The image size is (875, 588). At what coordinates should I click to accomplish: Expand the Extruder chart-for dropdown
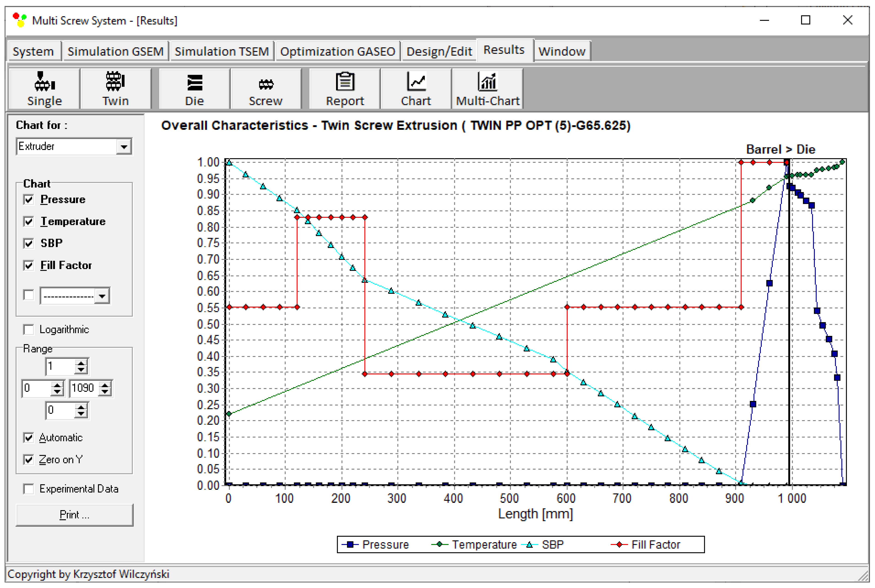tap(123, 147)
